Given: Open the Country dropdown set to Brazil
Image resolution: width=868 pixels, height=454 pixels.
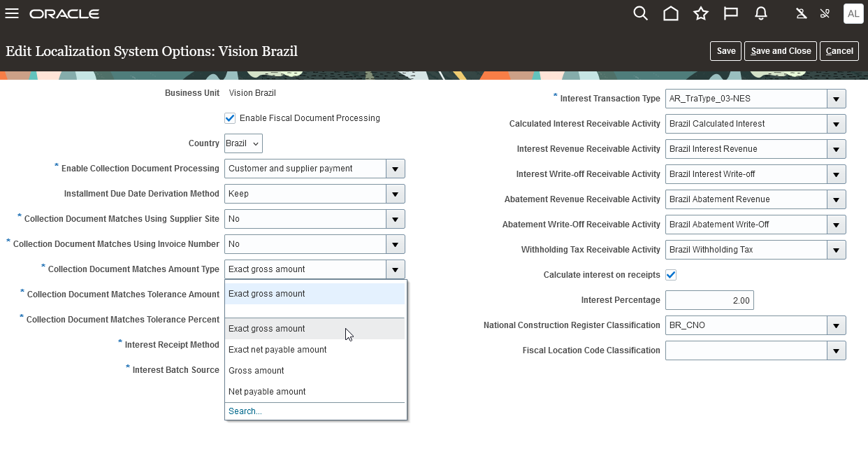Looking at the screenshot, I should (243, 143).
